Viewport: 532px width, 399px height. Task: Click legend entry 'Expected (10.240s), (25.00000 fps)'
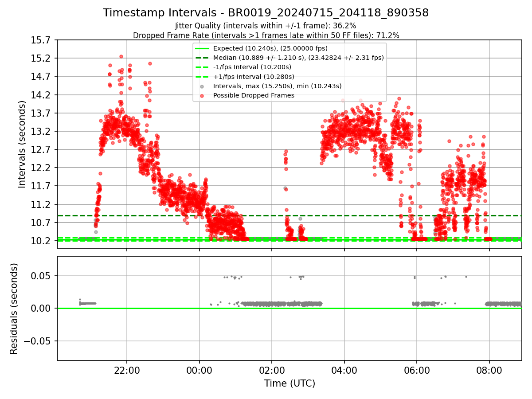(270, 48)
